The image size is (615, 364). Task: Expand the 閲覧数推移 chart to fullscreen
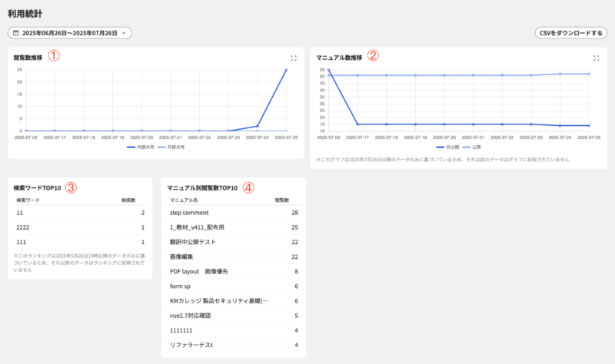tap(294, 58)
